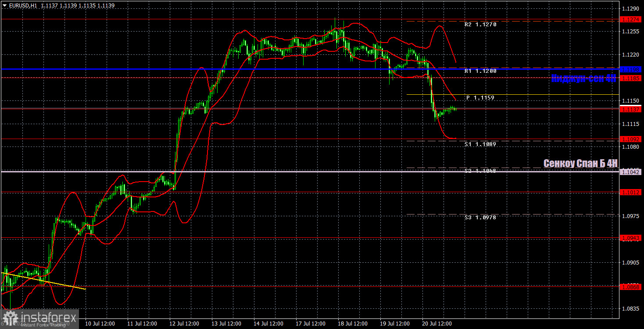The width and height of the screenshot is (644, 329).
Task: Click the 1.0835 price axis value
Action: 631,309
